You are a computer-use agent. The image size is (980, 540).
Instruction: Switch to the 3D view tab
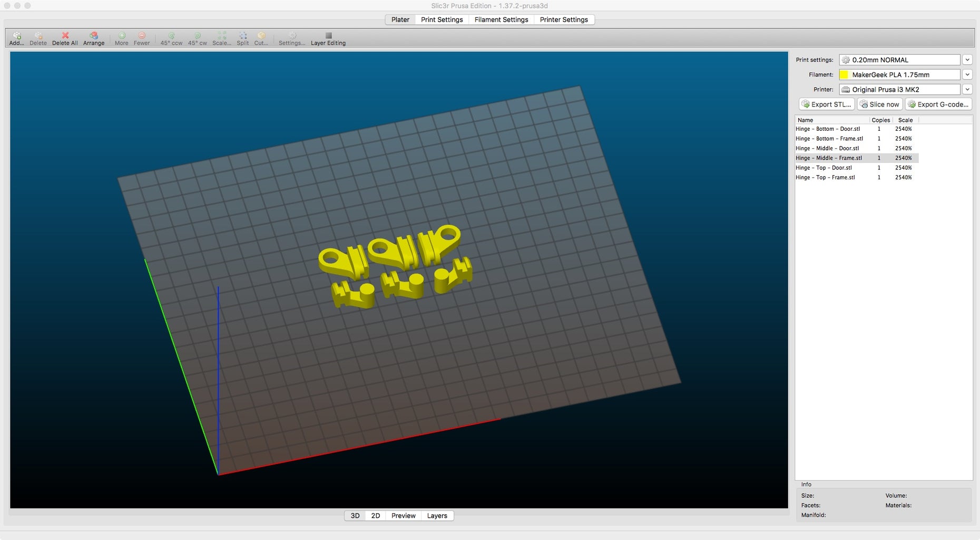coord(355,516)
